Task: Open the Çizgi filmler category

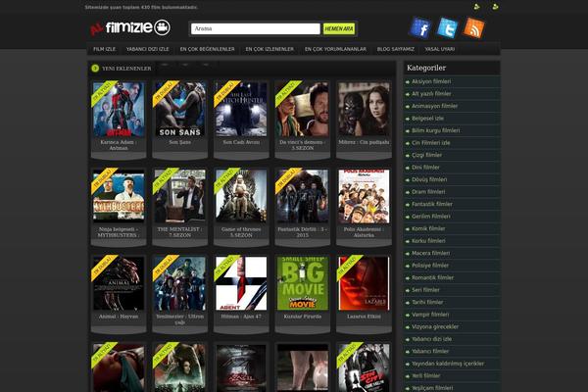Action: click(426, 155)
